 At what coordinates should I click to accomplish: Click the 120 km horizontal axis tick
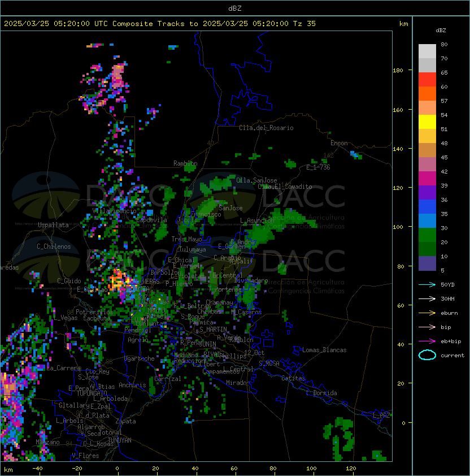(351, 469)
